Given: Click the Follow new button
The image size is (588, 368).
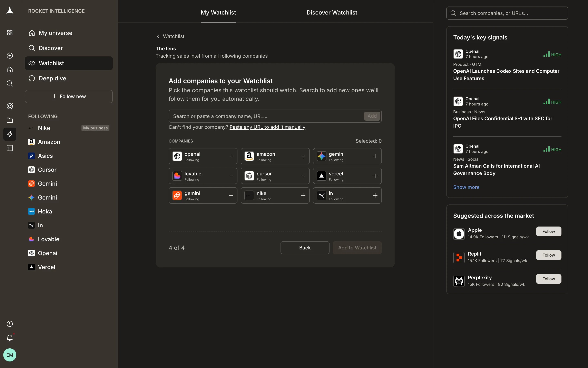Looking at the screenshot, I should point(69,96).
